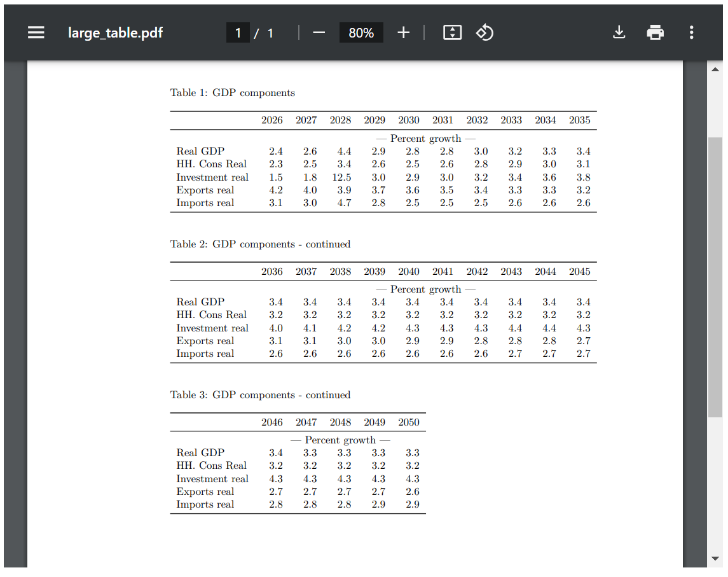Image resolution: width=728 pixels, height=577 pixels.
Task: Click the large_table.pdf title text
Action: coord(115,32)
